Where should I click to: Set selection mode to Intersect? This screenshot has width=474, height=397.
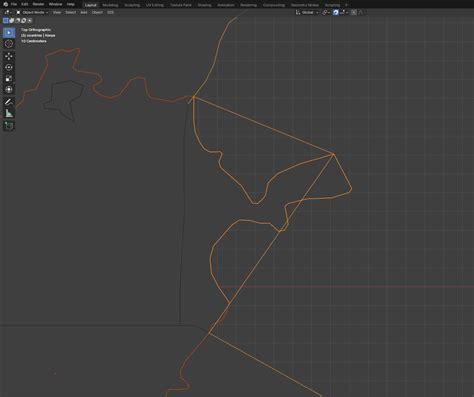[30, 21]
